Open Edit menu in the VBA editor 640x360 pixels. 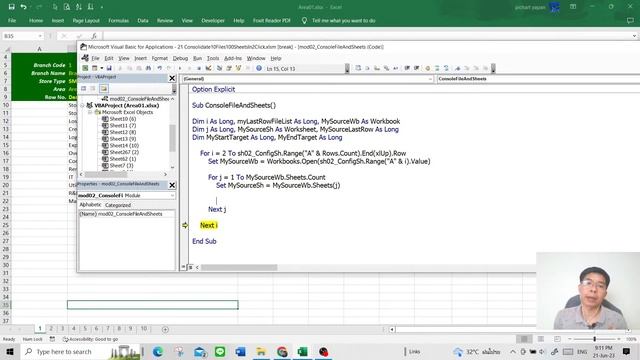(109, 58)
